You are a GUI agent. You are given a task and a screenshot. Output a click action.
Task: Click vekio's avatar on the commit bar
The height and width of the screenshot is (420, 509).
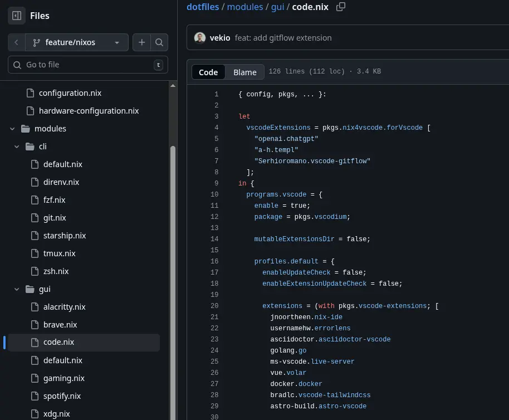pos(200,37)
